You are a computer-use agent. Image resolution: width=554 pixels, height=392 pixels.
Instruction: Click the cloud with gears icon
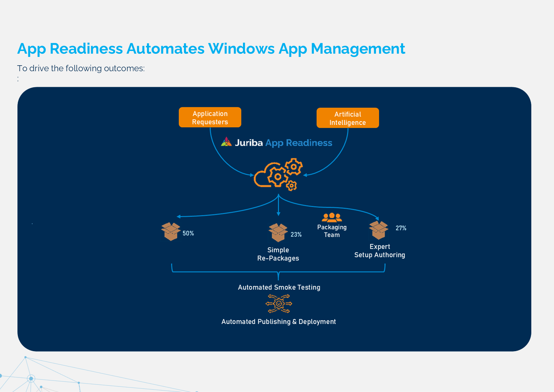click(278, 175)
